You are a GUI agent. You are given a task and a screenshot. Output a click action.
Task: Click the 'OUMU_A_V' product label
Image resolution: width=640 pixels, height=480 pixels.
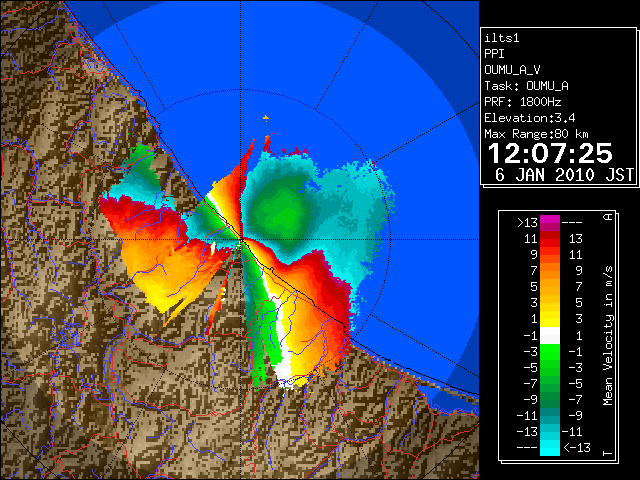tap(512, 70)
